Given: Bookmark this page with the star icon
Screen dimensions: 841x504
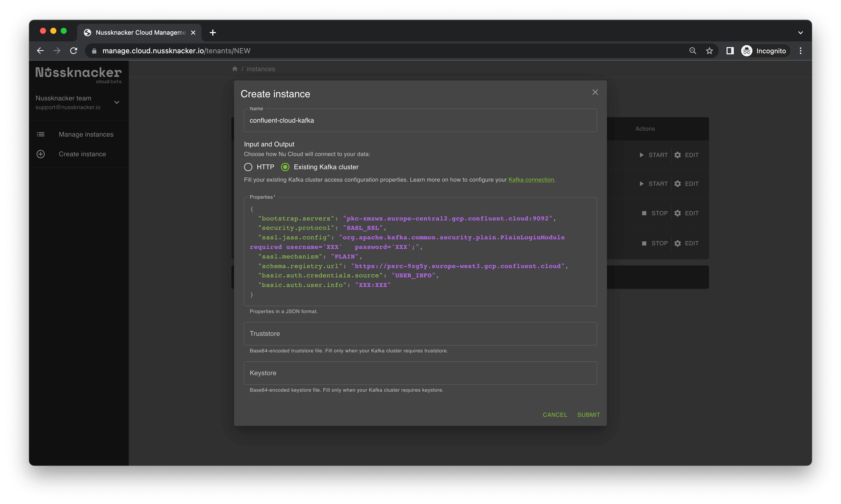Looking at the screenshot, I should [709, 51].
